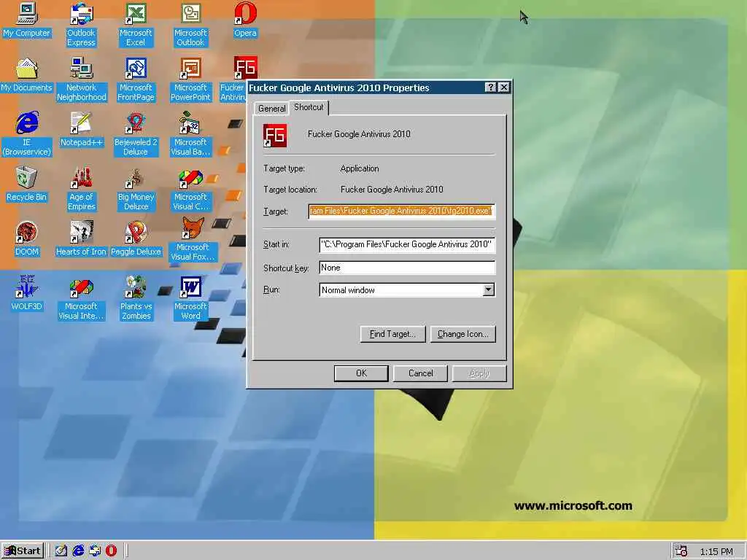Select the WOLF3D desktop shortcut
Image resolution: width=747 pixels, height=560 pixels.
coord(26,293)
